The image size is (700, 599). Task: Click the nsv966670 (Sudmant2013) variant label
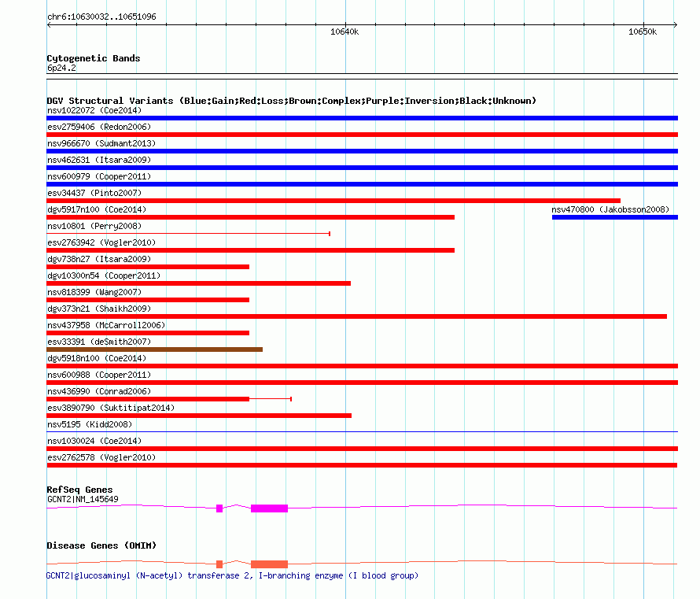[101, 143]
